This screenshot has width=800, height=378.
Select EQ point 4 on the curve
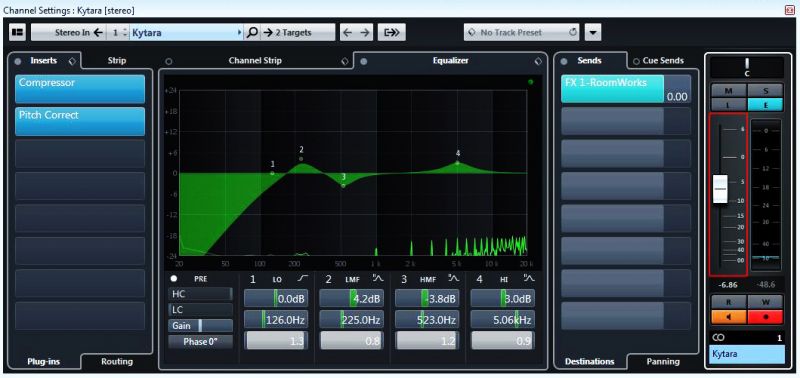point(458,163)
